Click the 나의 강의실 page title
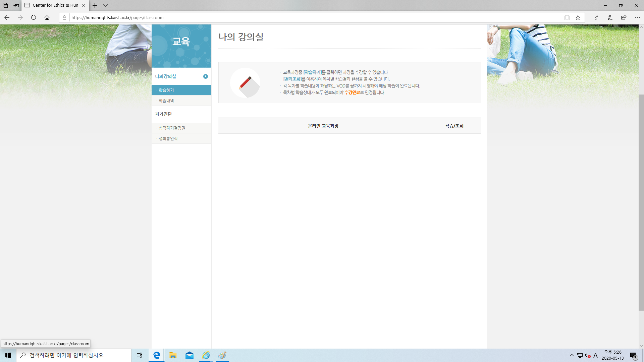Viewport: 644px width, 362px height. [241, 37]
